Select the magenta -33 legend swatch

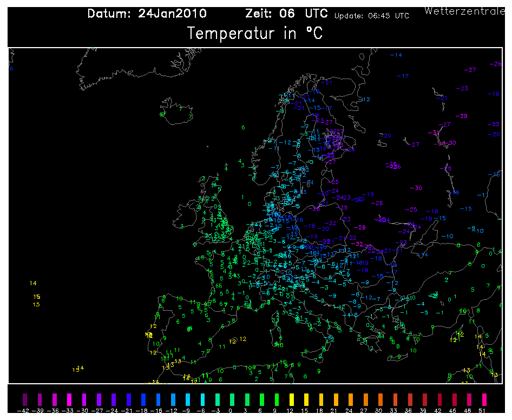pyautogui.click(x=69, y=399)
